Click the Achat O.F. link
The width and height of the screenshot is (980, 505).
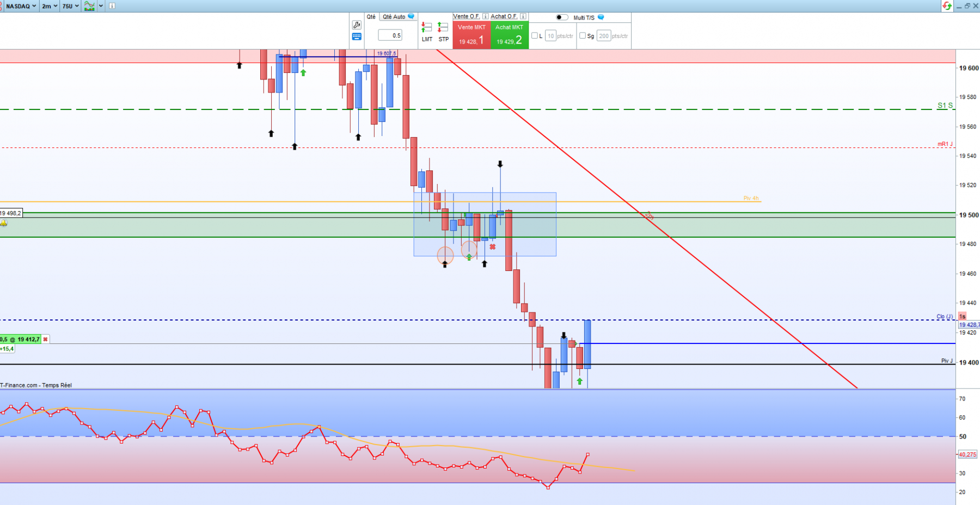pyautogui.click(x=504, y=16)
